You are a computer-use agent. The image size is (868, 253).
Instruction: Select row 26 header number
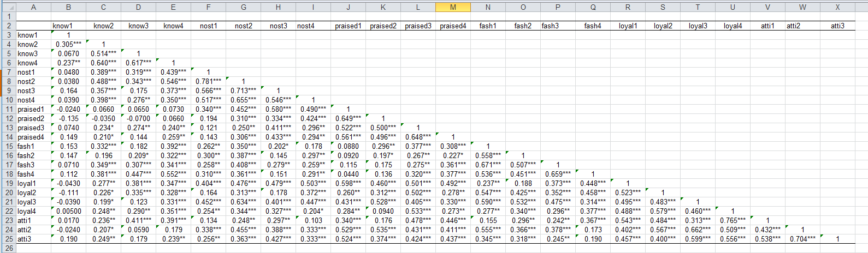click(x=8, y=248)
